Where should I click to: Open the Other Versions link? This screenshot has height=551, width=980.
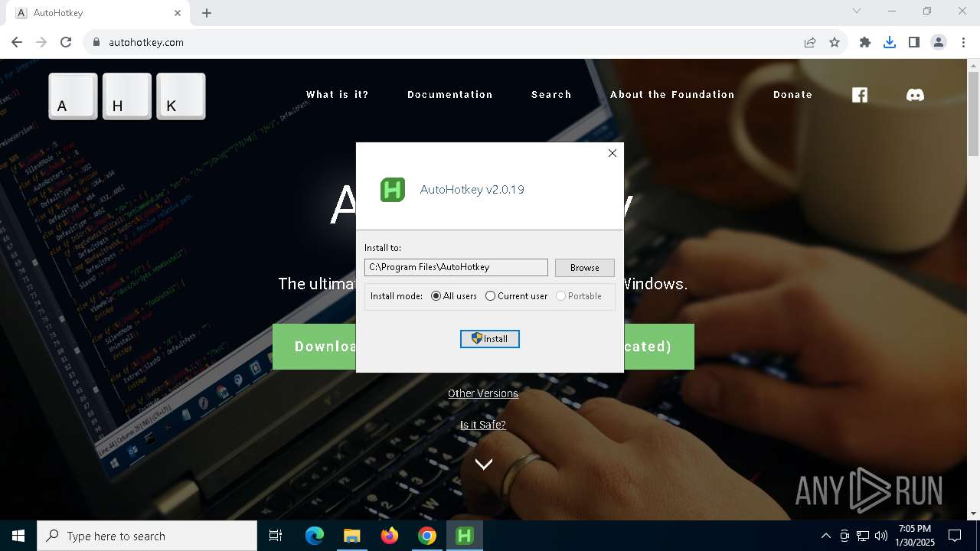click(483, 393)
